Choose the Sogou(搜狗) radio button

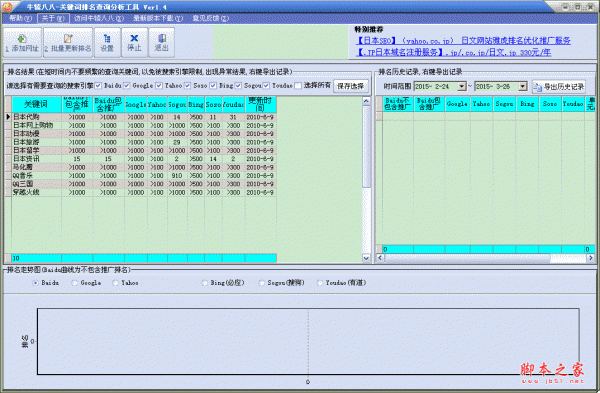pyautogui.click(x=261, y=283)
